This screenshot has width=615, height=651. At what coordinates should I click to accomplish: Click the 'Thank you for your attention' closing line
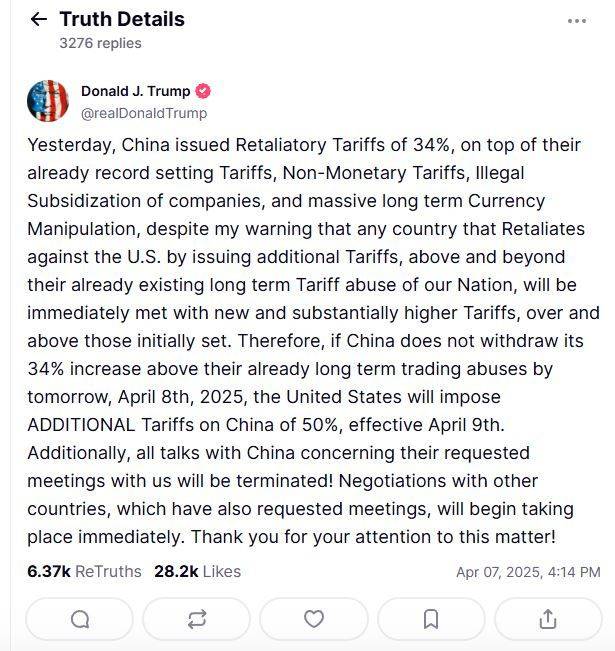tap(373, 537)
